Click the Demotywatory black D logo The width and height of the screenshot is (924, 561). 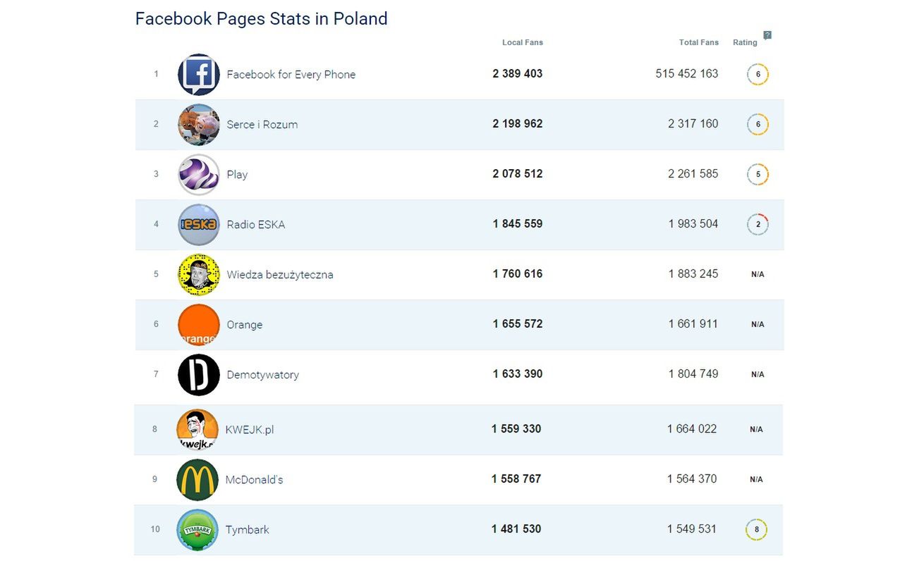(x=198, y=375)
